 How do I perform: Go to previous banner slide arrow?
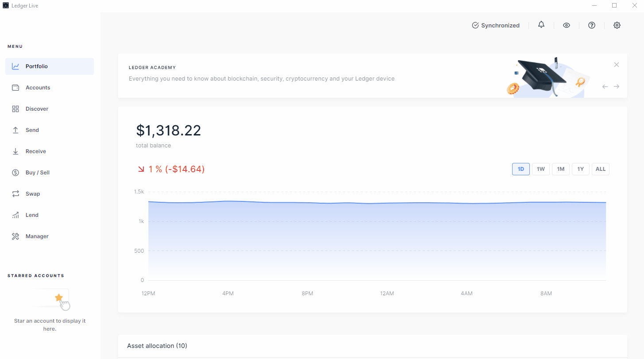click(x=605, y=86)
